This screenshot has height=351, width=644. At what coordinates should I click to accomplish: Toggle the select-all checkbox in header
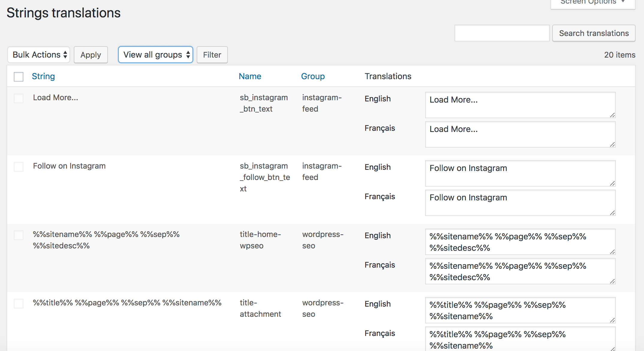tap(19, 76)
